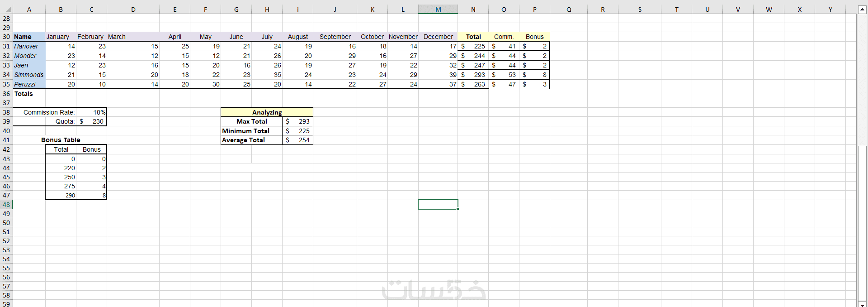868x307 pixels.
Task: Click the Max Total label
Action: tap(252, 121)
